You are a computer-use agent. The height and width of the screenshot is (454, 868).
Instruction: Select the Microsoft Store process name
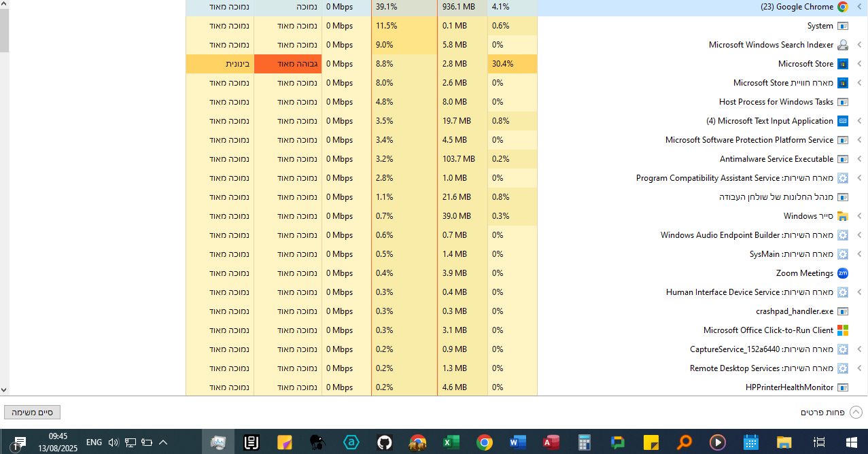coord(805,64)
